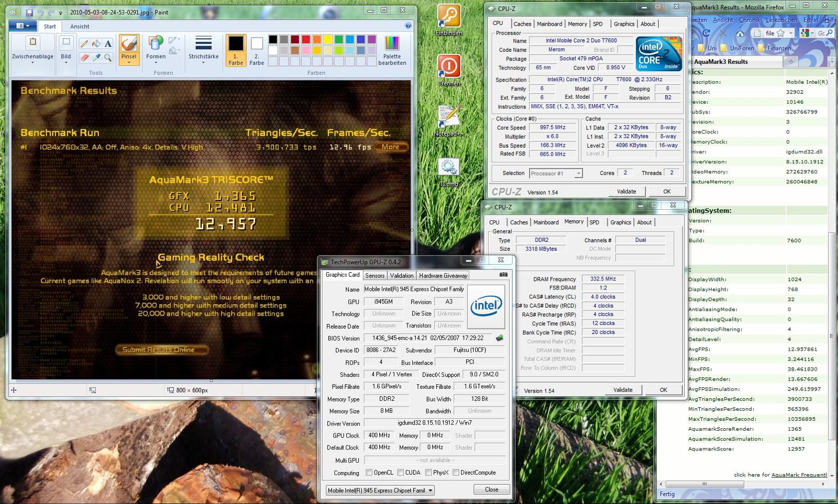838x504 pixels.
Task: Click the Firefox bookmark star icon
Action: pos(781,33)
